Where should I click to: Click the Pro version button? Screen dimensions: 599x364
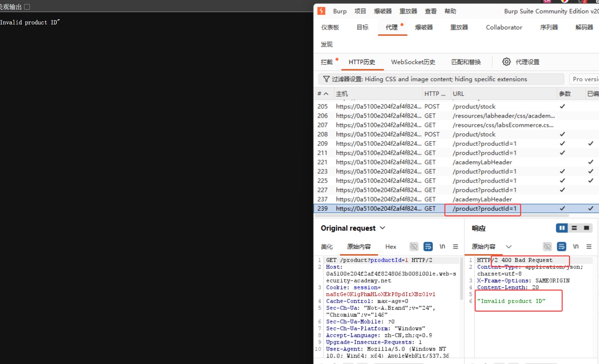click(x=585, y=79)
